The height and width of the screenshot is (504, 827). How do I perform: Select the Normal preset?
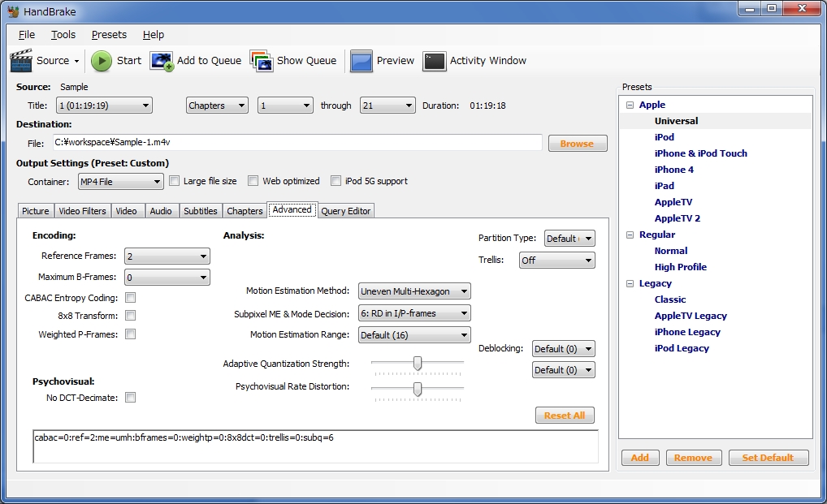coord(671,251)
